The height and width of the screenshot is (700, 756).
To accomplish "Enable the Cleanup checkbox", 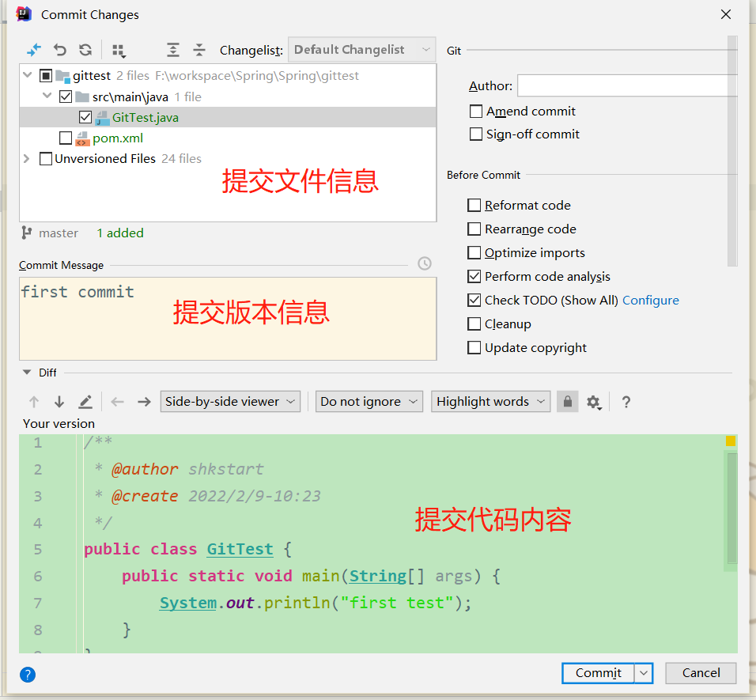I will coord(474,324).
